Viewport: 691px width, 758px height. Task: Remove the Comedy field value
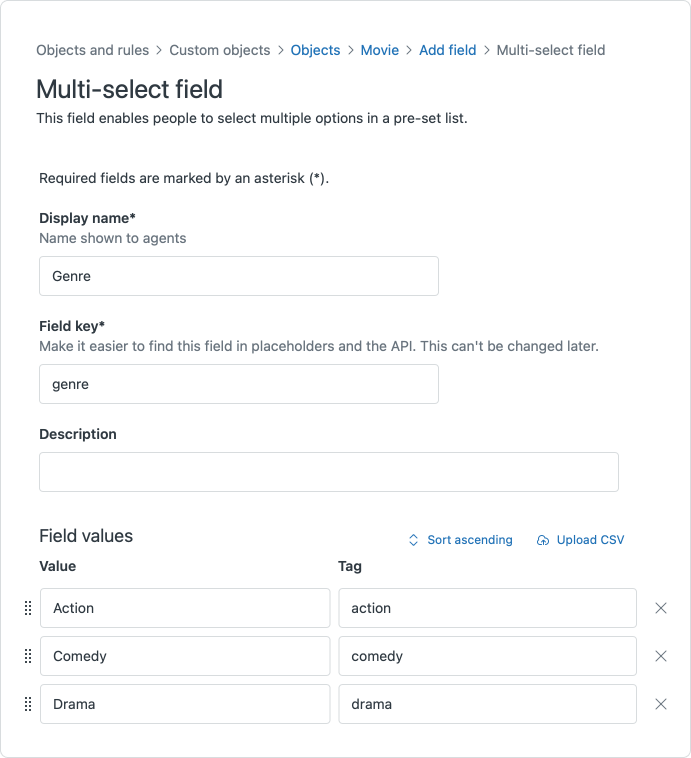661,656
